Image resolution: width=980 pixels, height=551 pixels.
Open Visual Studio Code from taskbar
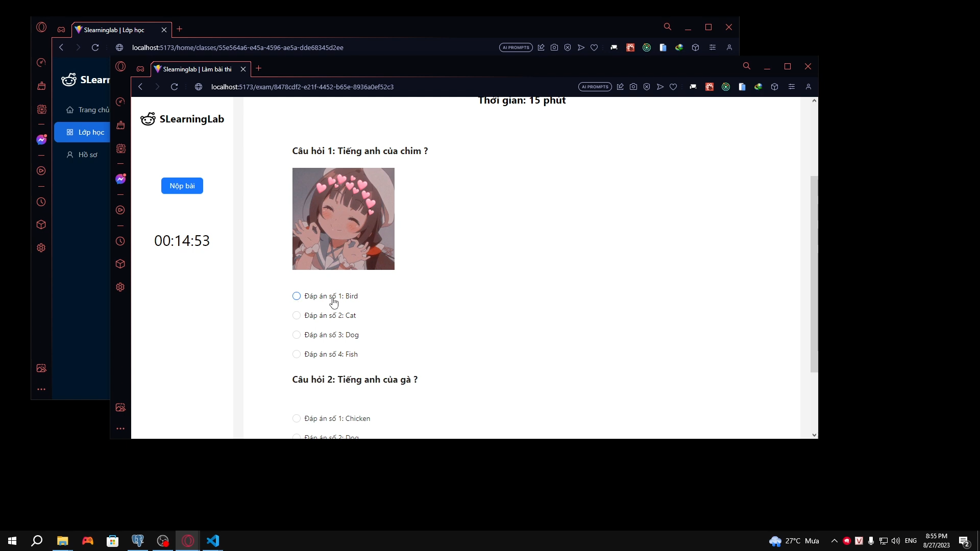pos(213,541)
